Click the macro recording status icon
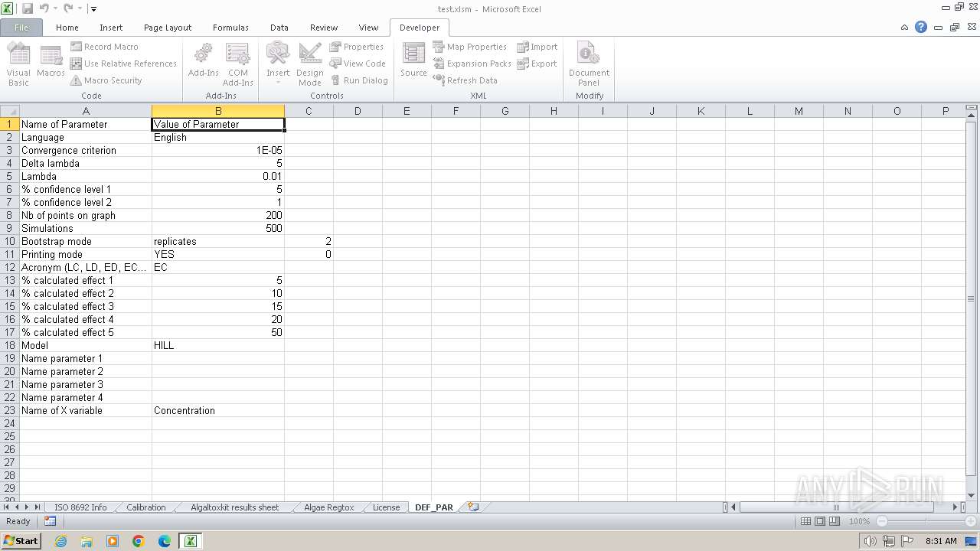980x551 pixels. [50, 521]
